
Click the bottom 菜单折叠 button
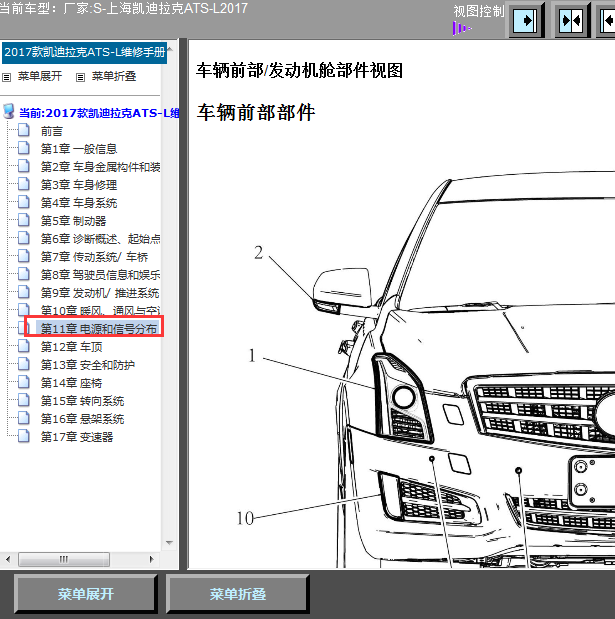238,594
